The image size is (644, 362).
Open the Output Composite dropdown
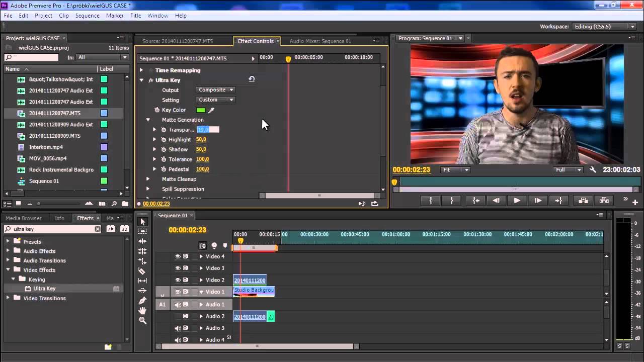(x=215, y=90)
